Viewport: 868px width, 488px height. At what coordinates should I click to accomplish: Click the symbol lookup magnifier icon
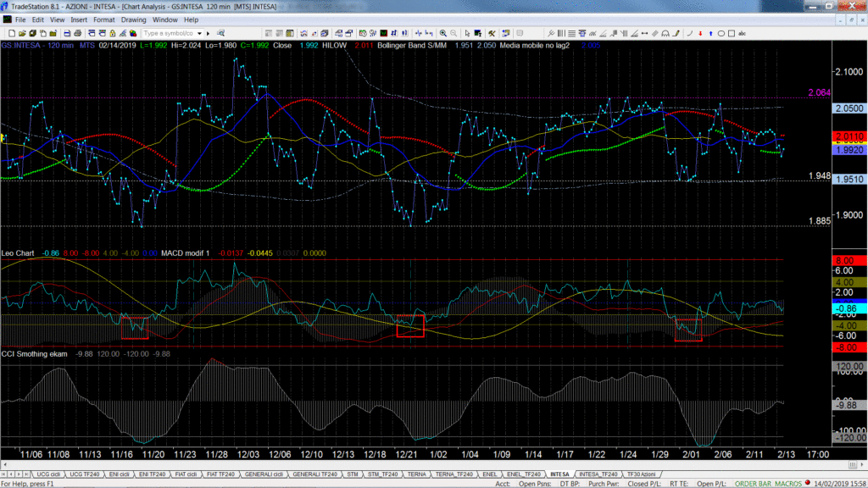click(221, 33)
